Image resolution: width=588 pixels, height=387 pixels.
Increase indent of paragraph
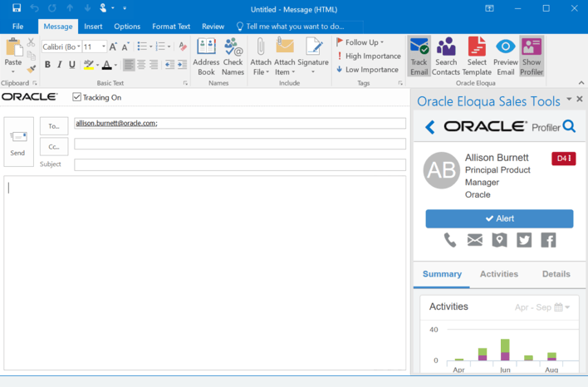182,65
